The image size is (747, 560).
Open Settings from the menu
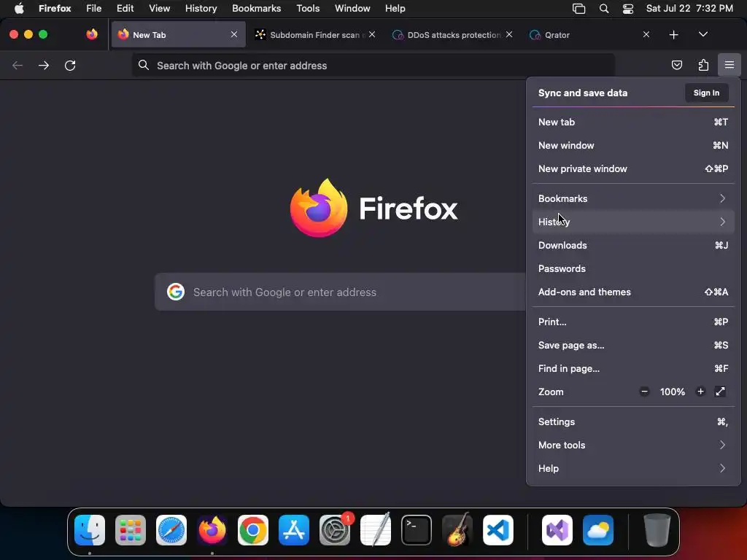[633, 422]
